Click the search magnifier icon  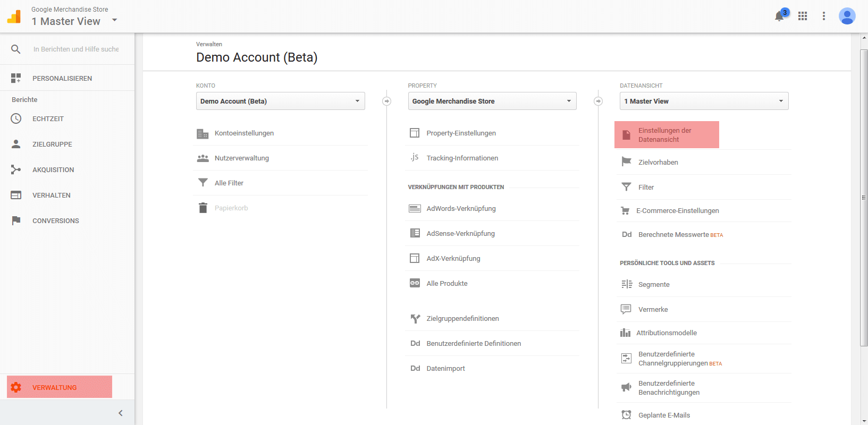pyautogui.click(x=16, y=49)
